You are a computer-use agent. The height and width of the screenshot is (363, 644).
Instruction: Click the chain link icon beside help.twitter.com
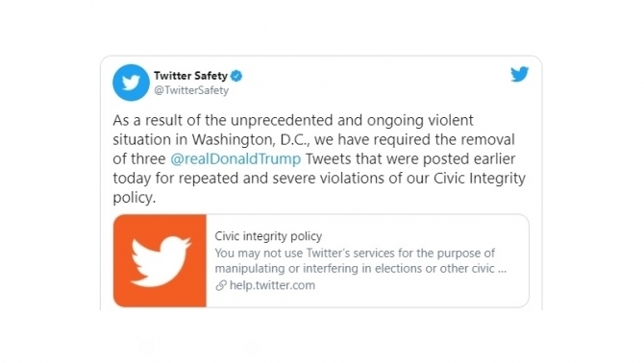click(221, 285)
